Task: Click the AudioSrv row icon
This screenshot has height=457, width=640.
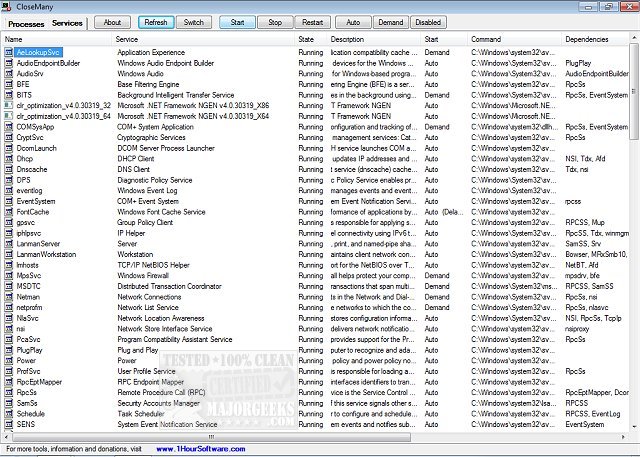Action: 9,73
